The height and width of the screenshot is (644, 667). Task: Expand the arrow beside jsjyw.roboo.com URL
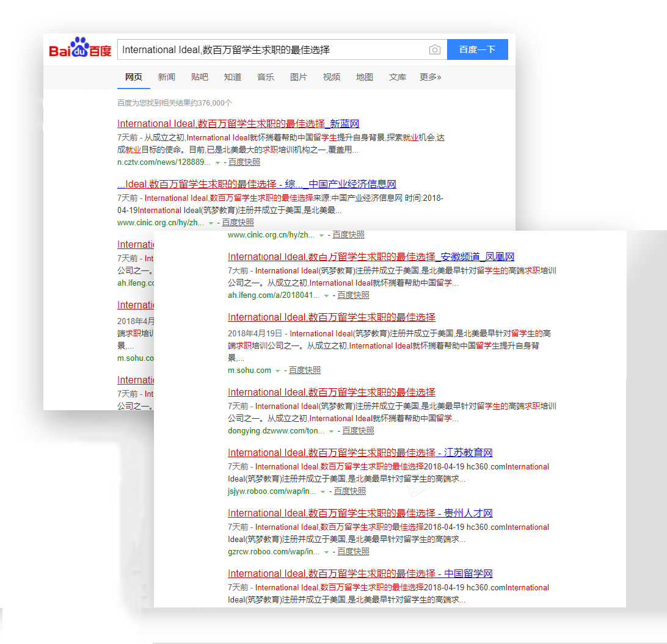tap(323, 491)
